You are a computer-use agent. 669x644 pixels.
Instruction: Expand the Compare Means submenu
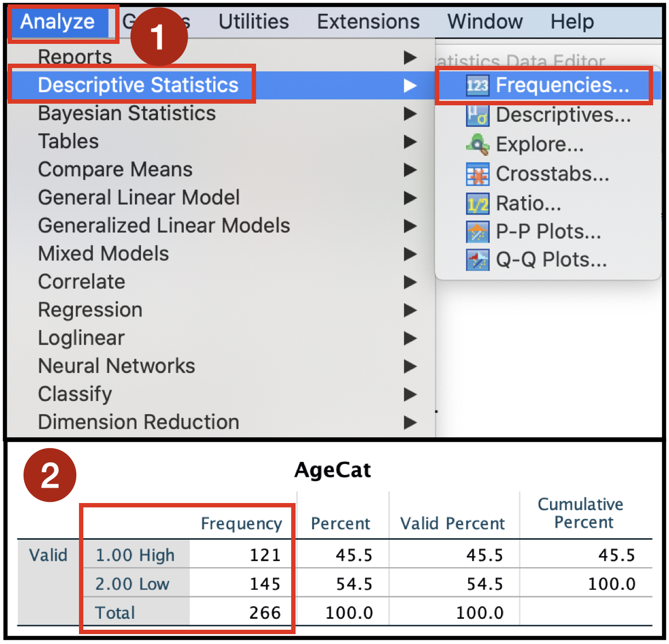[x=410, y=170]
